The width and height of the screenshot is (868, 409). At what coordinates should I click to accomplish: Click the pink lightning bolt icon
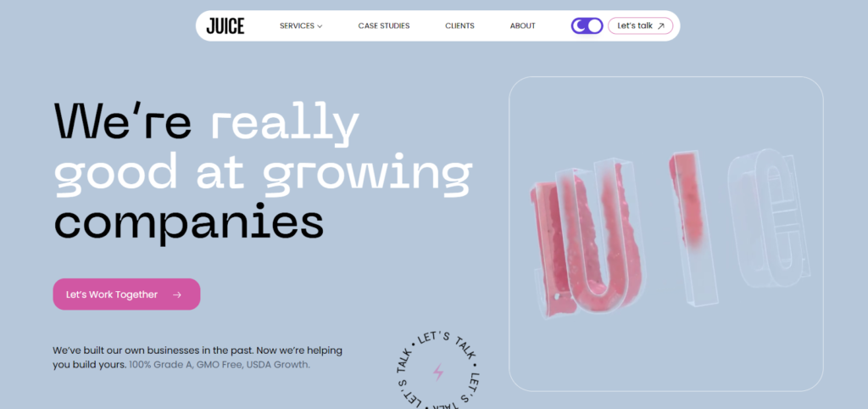[438, 372]
